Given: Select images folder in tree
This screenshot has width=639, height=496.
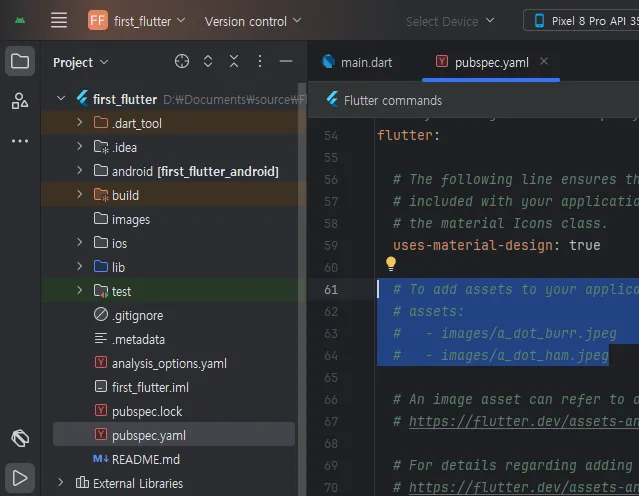Looking at the screenshot, I should pos(131,219).
